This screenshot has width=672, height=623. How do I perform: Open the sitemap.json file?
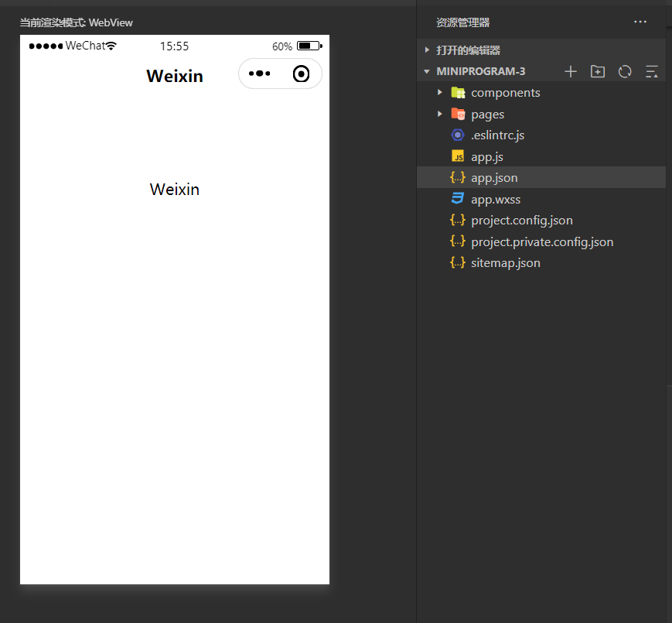pyautogui.click(x=541, y=262)
